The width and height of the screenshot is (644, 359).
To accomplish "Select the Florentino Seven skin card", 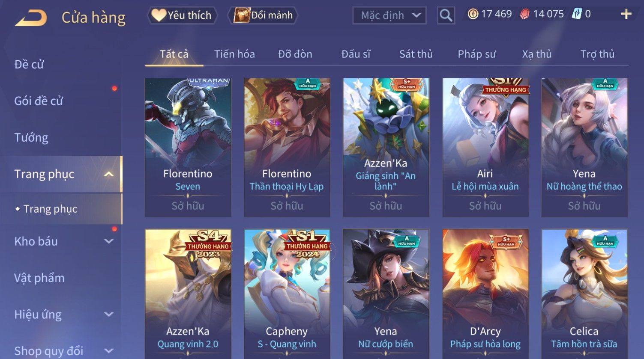I will (188, 147).
